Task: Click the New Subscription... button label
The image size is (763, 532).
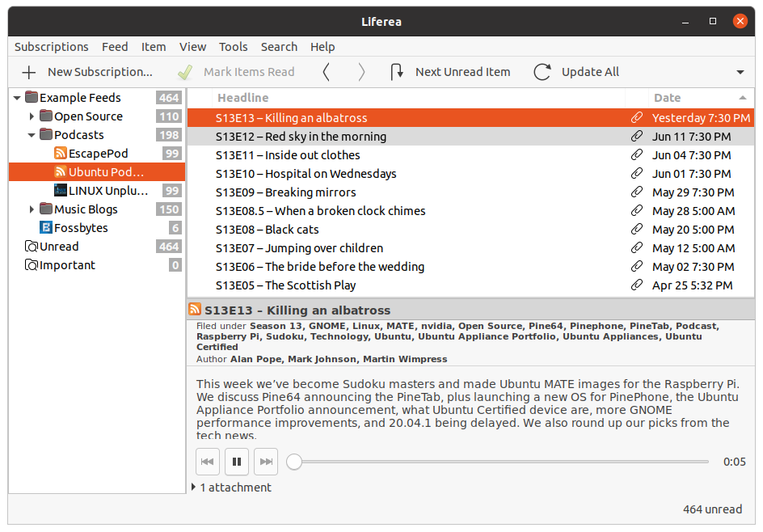Action: click(x=100, y=72)
